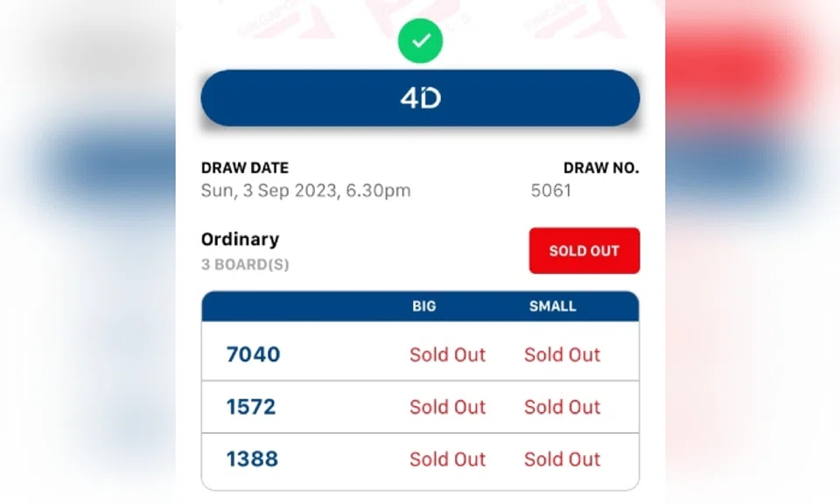Viewport: 840px width, 504px height.
Task: Click Sold Out under SMALL for 1388
Action: tap(562, 459)
